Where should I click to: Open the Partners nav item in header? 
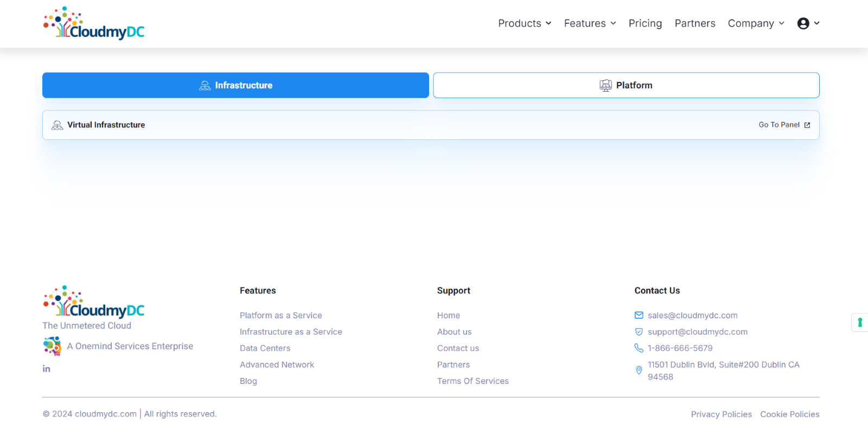point(695,23)
